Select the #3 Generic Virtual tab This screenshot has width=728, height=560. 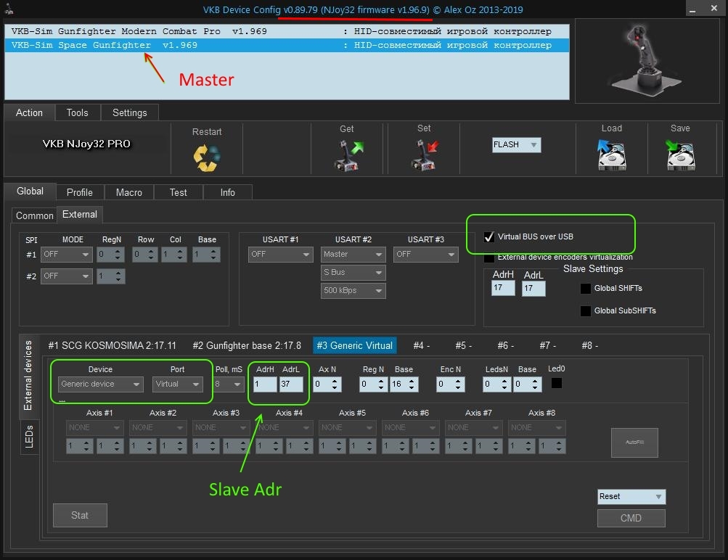pyautogui.click(x=354, y=345)
